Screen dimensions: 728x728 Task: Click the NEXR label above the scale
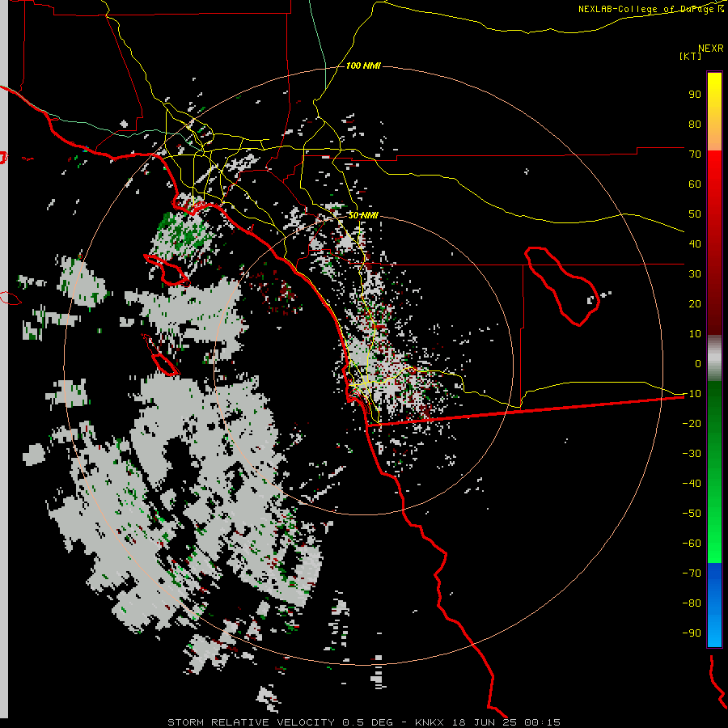pos(710,49)
